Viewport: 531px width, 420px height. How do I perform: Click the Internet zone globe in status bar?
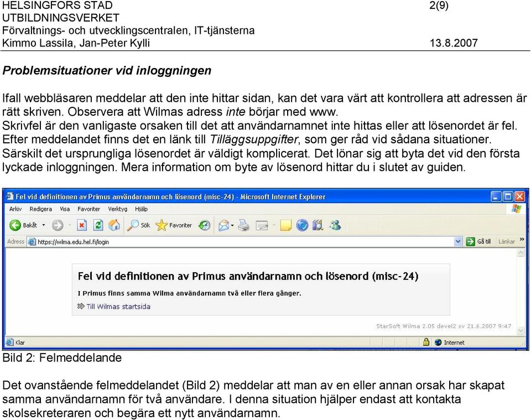[438, 343]
